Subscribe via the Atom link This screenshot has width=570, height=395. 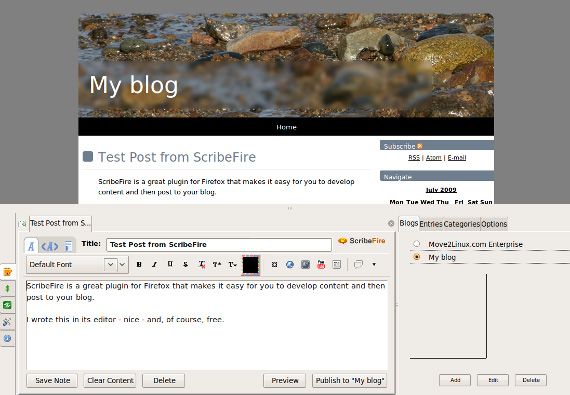click(x=433, y=158)
